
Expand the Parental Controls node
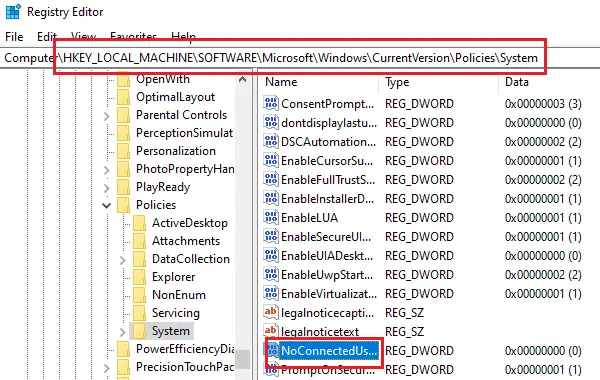pyautogui.click(x=107, y=116)
